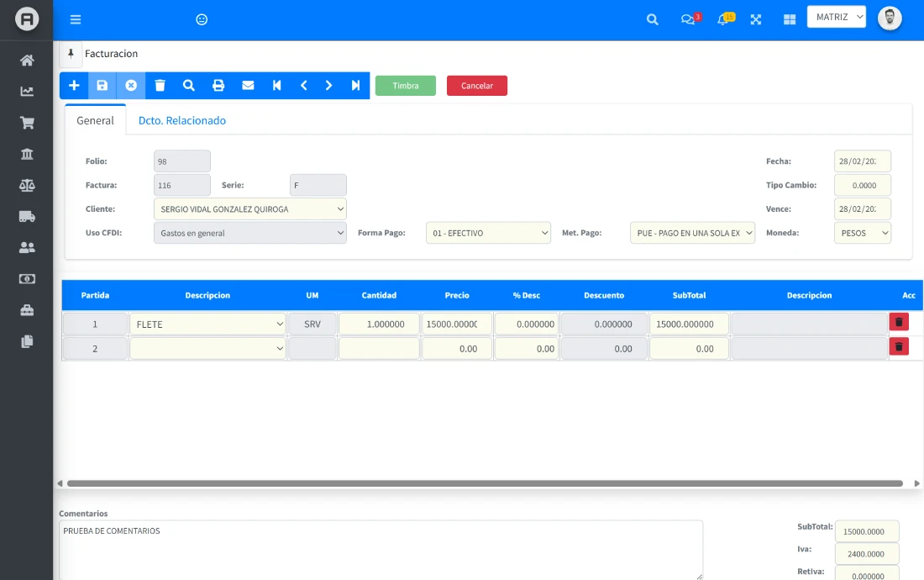924x580 pixels.
Task: Click the Iva total field
Action: click(x=867, y=554)
